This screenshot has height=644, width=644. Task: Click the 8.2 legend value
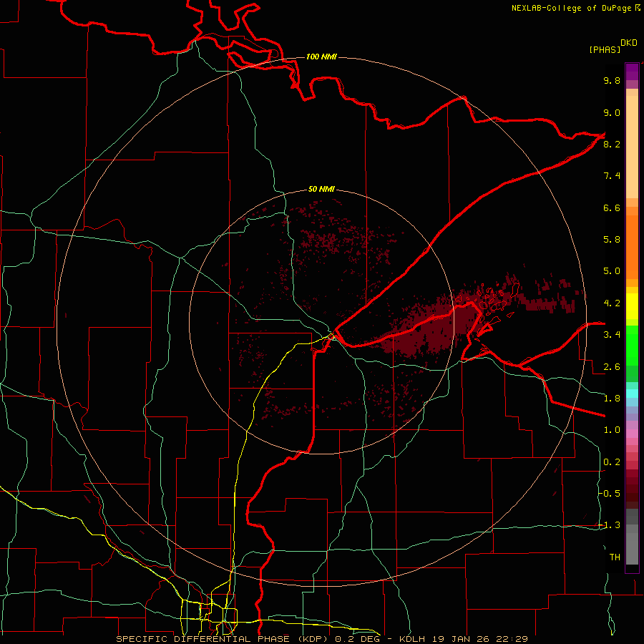pos(612,144)
